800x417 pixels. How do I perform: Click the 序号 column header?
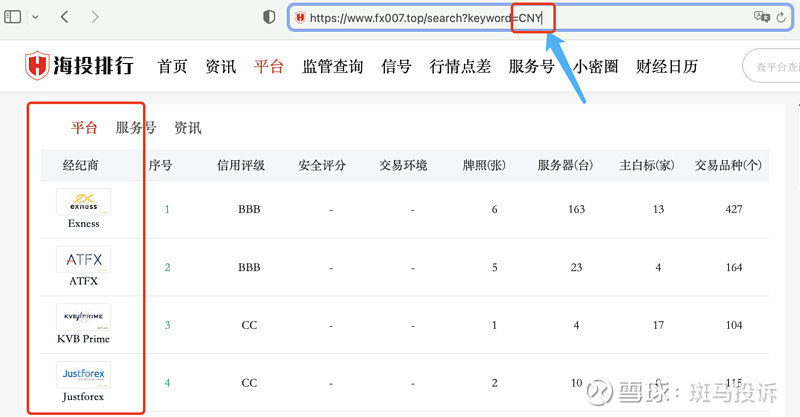[160, 165]
